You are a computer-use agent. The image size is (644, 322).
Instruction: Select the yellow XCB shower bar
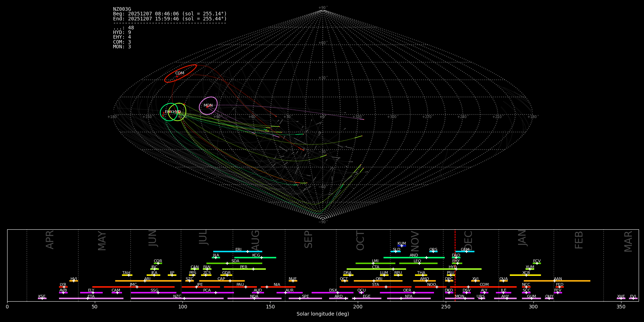(x=525, y=275)
